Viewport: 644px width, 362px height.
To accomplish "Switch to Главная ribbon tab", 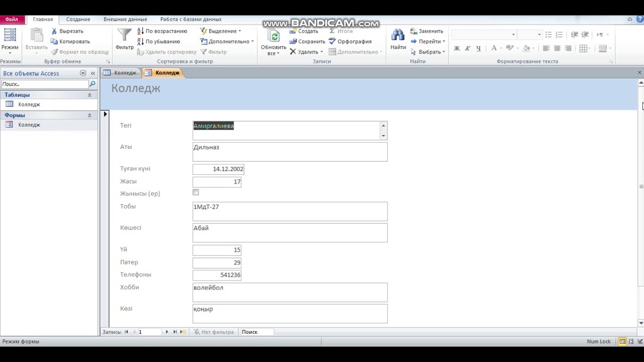I will click(x=43, y=19).
